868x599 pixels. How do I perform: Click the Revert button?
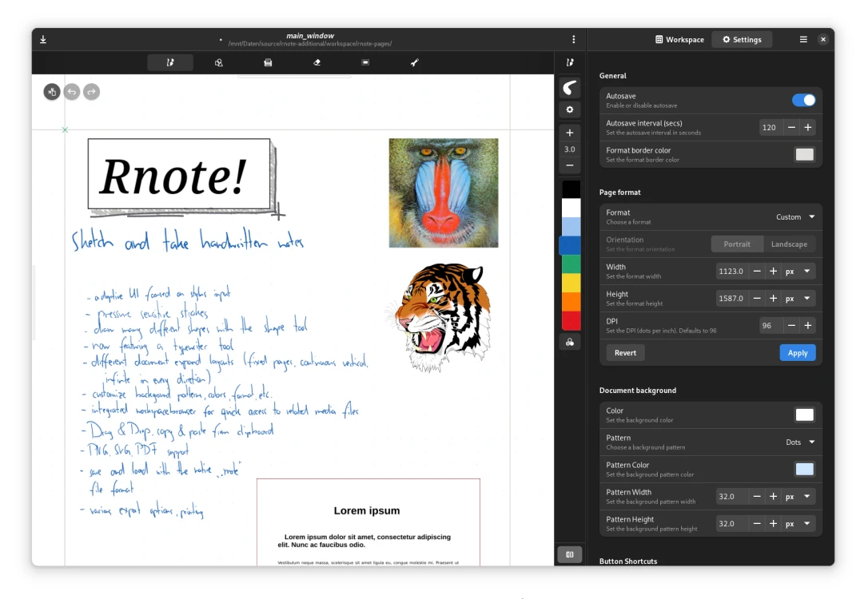pos(625,353)
